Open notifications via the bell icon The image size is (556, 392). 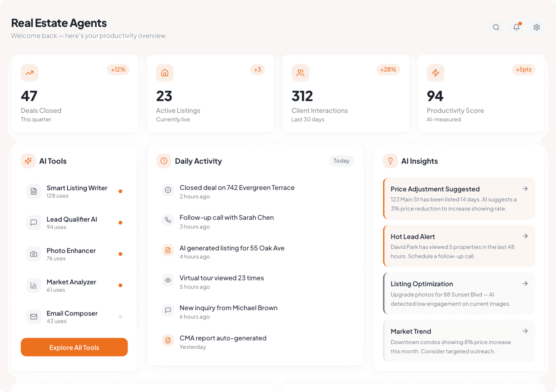[516, 27]
